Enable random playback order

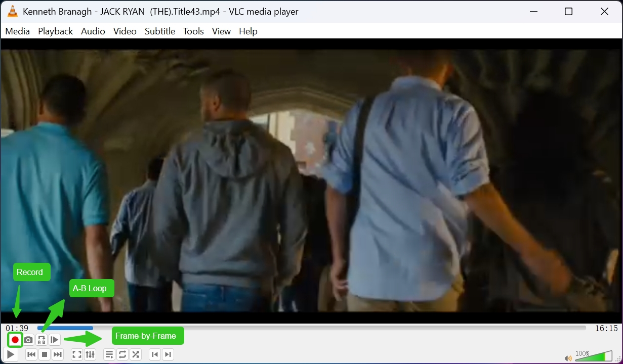coord(135,354)
